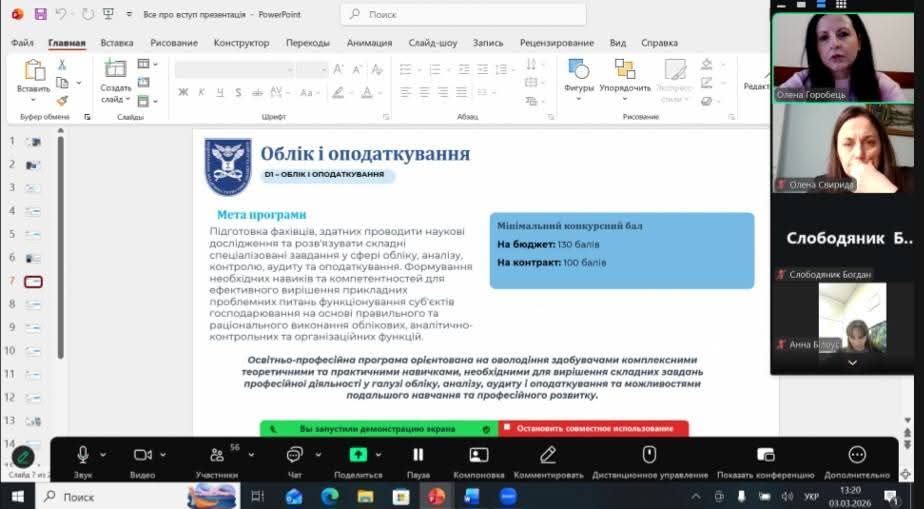Viewport: 924px width, 509px height.
Task: Click the Paste (Вставить) button
Action: [33, 76]
